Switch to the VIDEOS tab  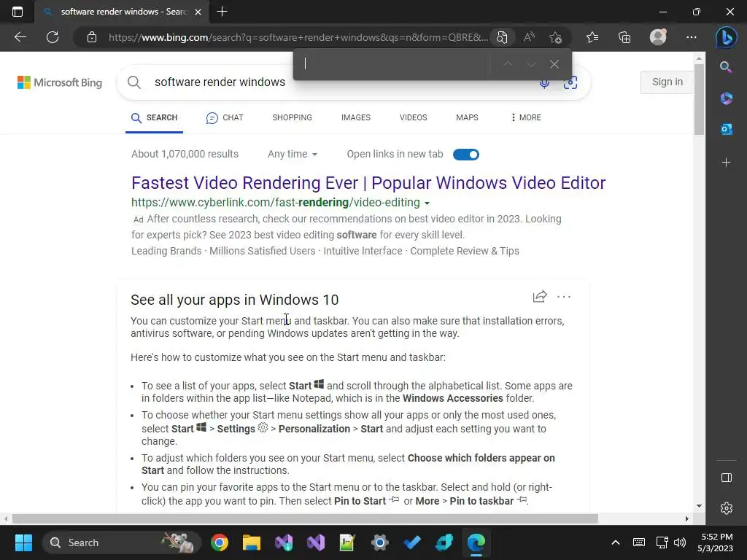point(413,117)
